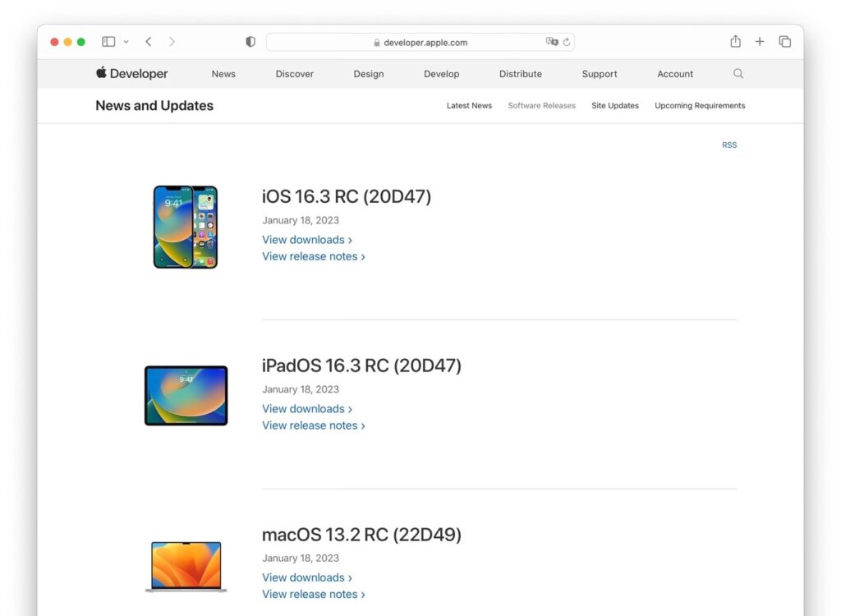Click the address bar input field
Viewport: 841px width, 616px height.
pyautogui.click(x=420, y=42)
